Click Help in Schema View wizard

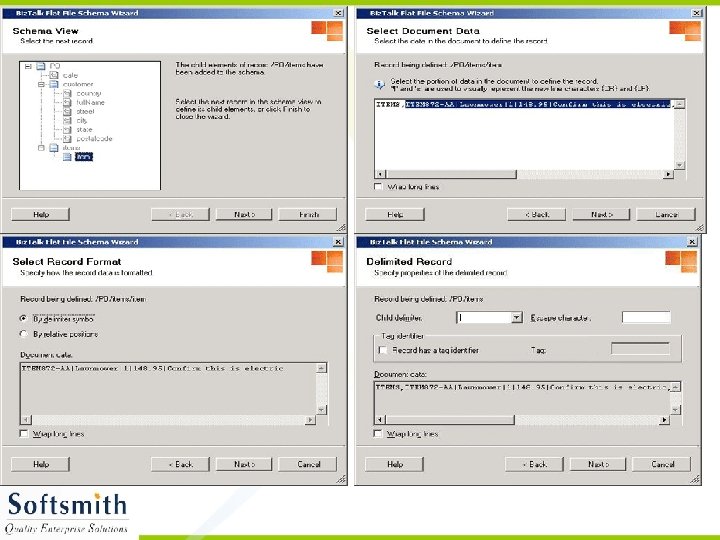coord(40,214)
